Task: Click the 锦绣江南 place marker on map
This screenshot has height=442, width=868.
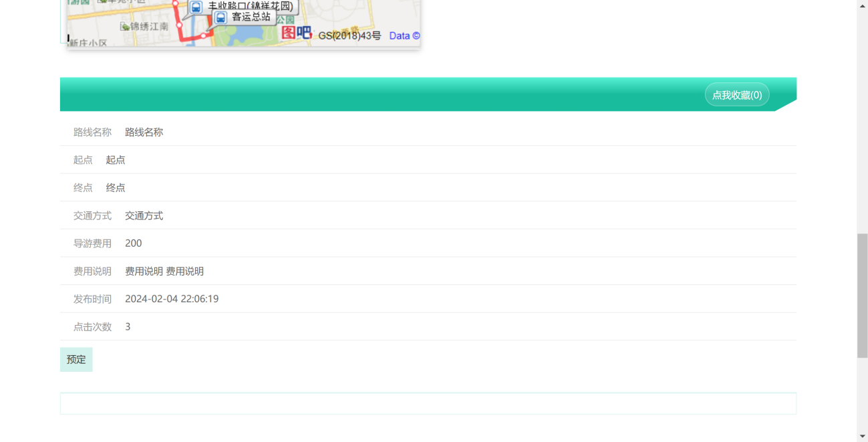Action: 144,26
